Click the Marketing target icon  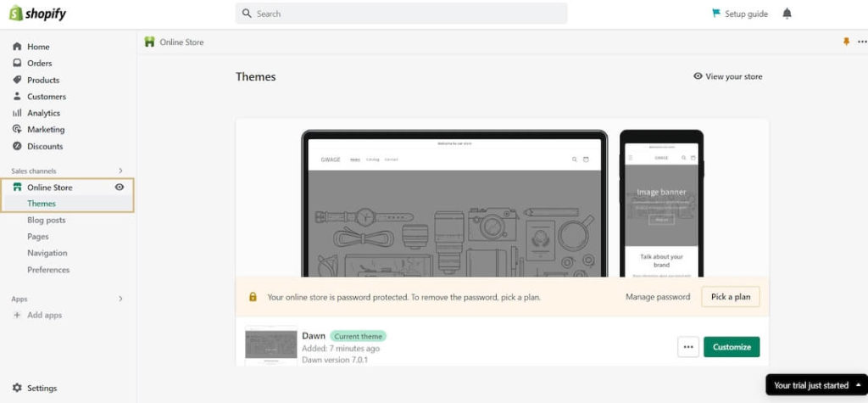tap(17, 129)
